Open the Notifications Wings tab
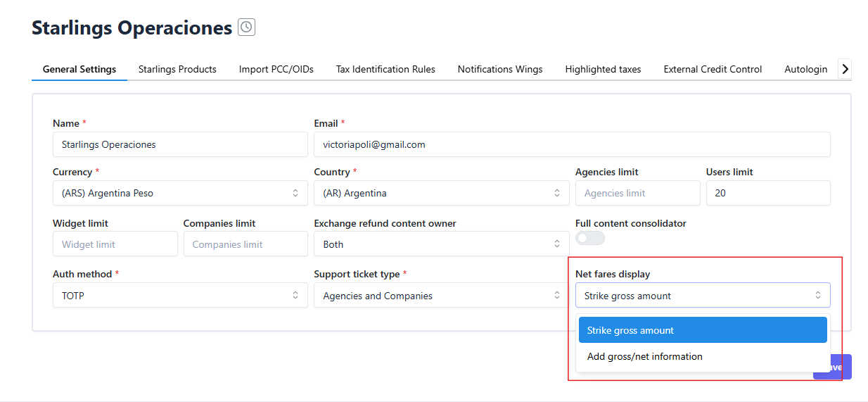The image size is (868, 402). (x=500, y=69)
